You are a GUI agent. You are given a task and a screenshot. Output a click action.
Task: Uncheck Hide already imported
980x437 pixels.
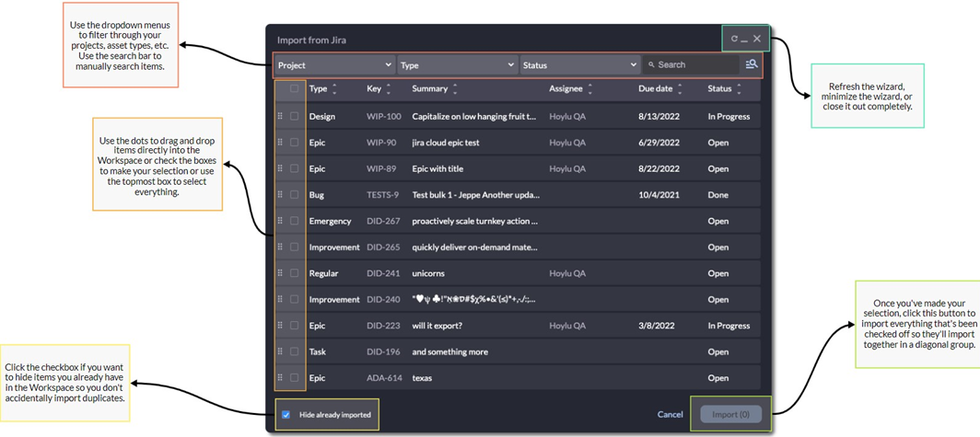tap(286, 415)
